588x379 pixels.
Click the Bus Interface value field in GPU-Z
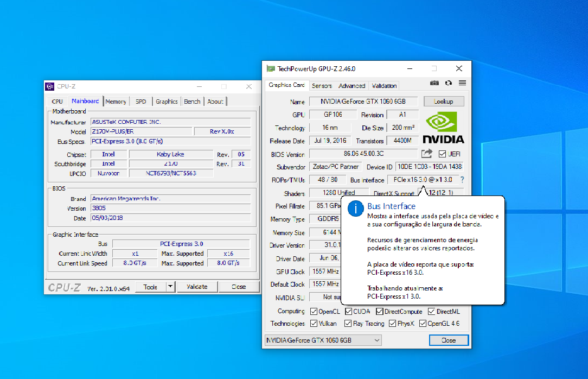[423, 180]
